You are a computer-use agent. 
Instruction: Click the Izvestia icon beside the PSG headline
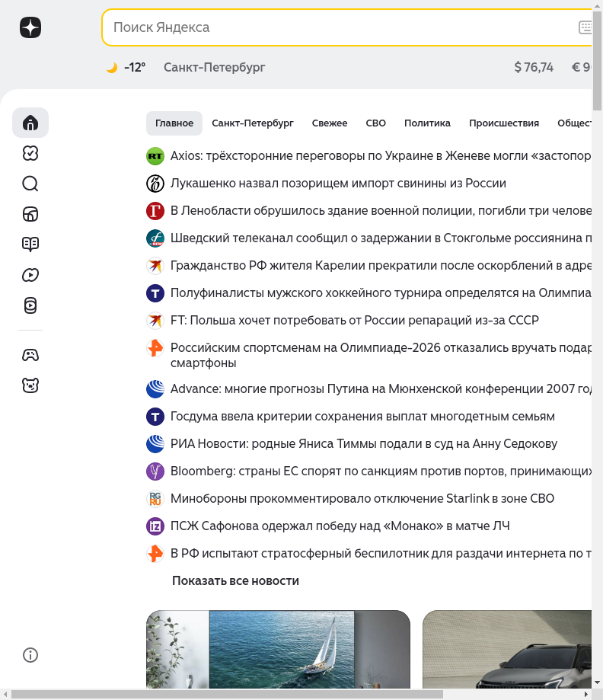[155, 526]
